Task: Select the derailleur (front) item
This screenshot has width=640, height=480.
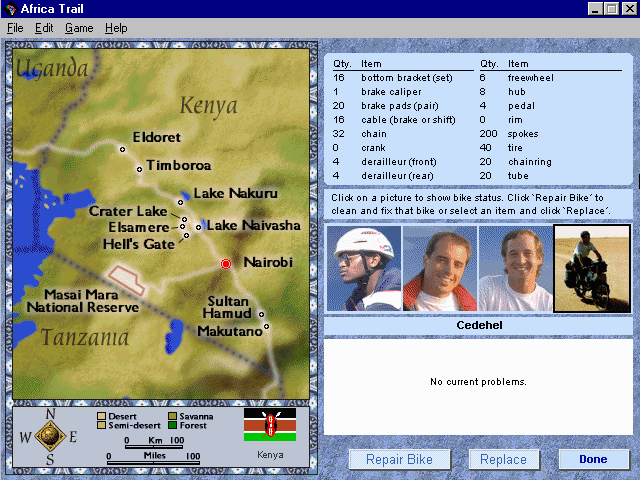Action: (403, 162)
